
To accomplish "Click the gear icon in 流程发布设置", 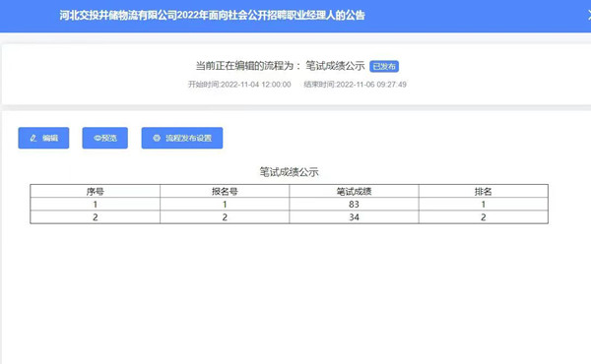I will pos(157,138).
